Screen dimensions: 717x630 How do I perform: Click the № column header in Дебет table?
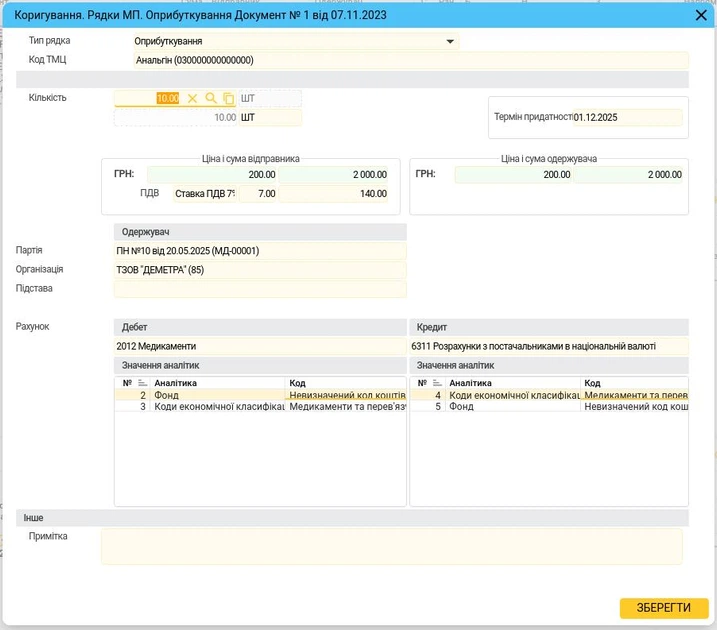tap(127, 383)
